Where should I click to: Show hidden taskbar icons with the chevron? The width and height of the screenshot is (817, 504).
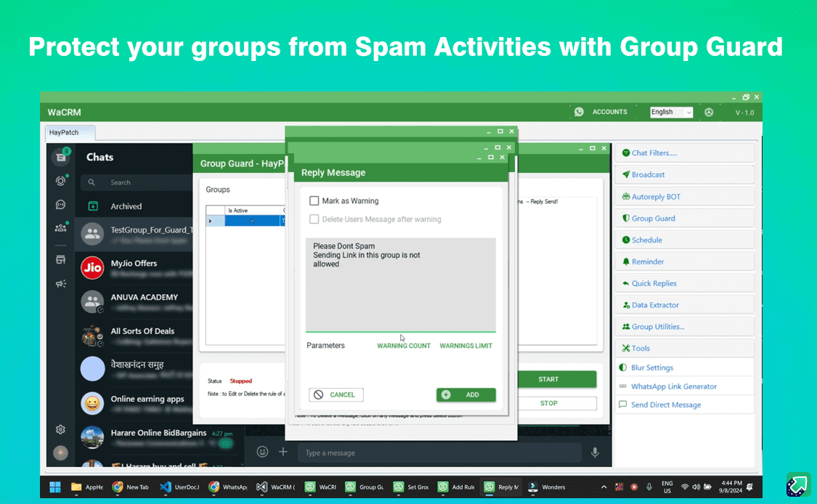603,487
